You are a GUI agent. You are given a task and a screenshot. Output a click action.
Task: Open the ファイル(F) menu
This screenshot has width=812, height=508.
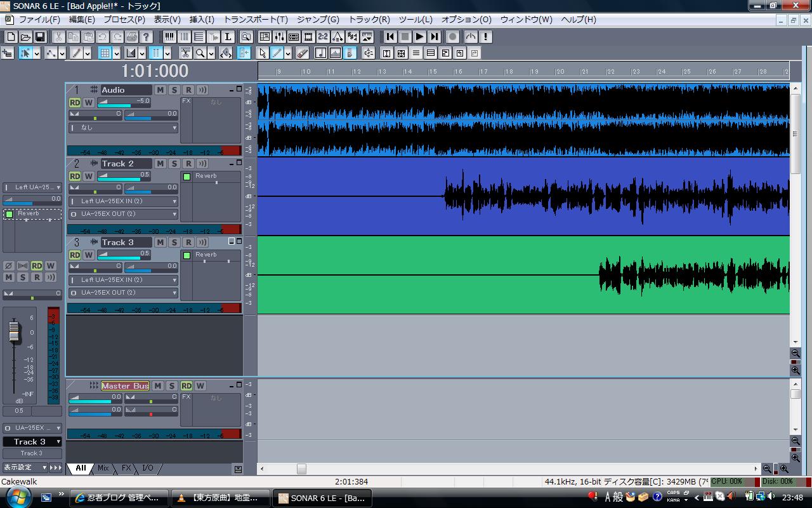[39, 20]
